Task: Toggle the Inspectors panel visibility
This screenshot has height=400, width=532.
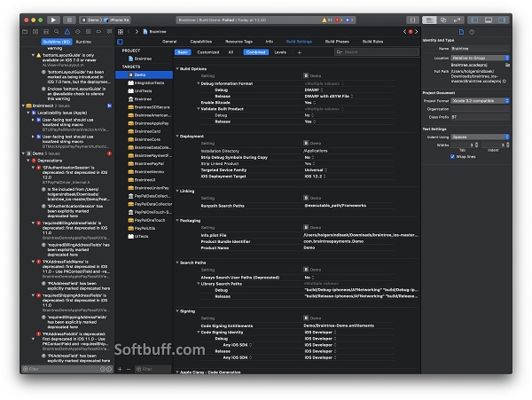Action: [x=502, y=20]
